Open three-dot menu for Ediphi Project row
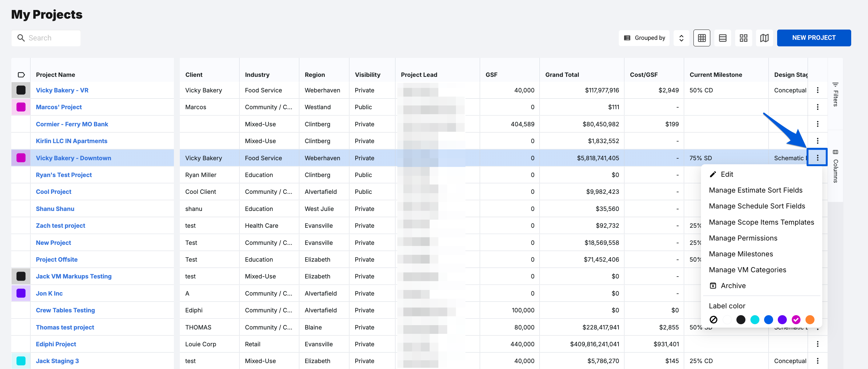 click(x=817, y=344)
